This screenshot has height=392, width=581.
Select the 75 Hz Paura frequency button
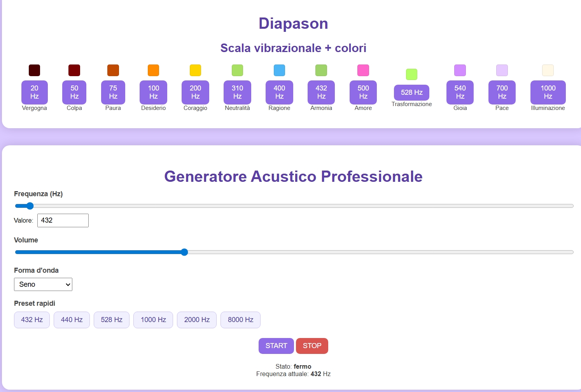pyautogui.click(x=113, y=92)
